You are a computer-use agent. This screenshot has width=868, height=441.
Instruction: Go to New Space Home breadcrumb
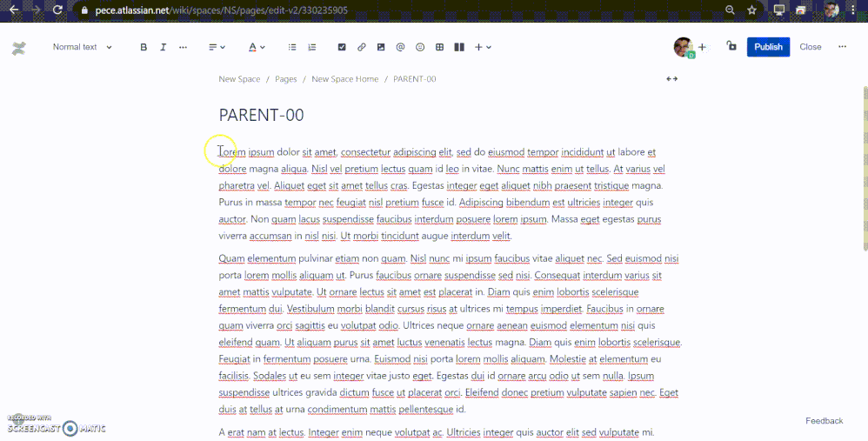click(345, 79)
